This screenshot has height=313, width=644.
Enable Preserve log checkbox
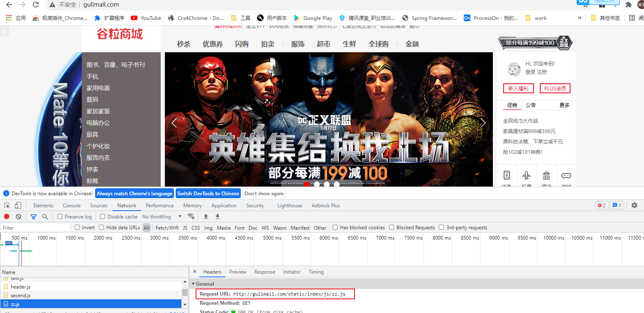60,216
